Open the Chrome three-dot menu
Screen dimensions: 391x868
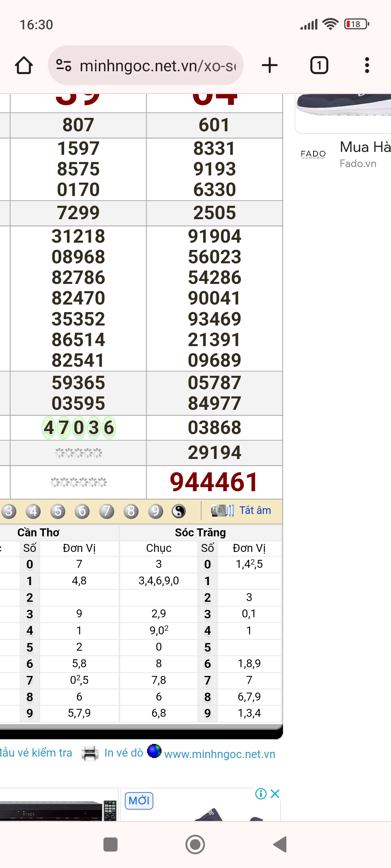coord(367,65)
